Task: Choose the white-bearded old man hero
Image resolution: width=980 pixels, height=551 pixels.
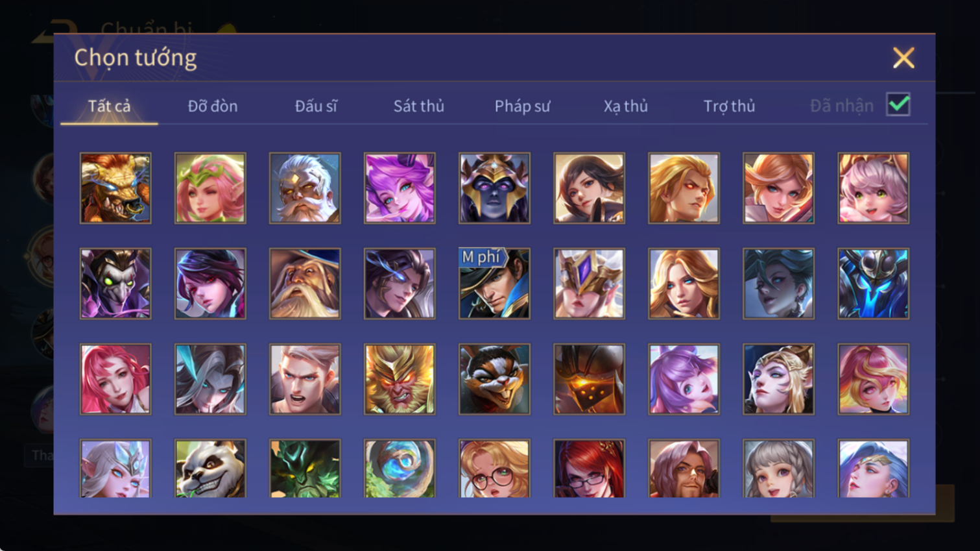Action: coord(305,188)
